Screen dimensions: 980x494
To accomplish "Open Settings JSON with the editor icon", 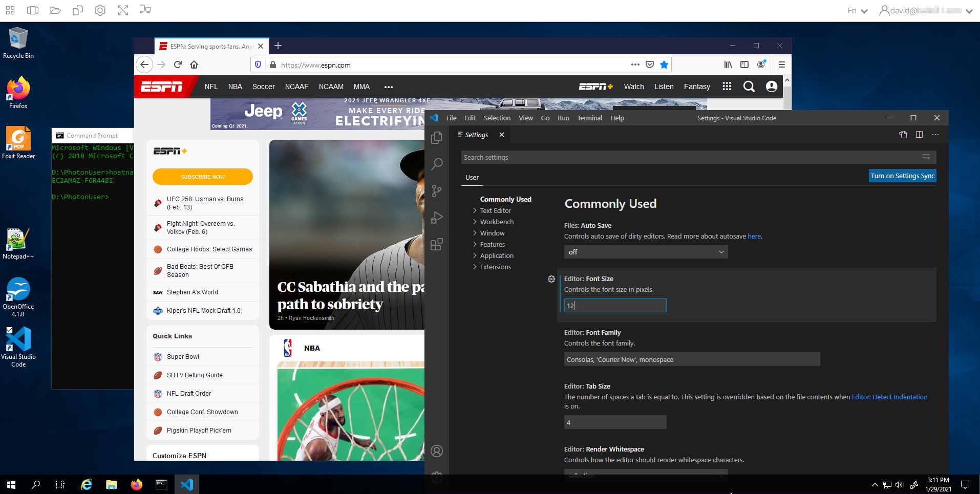I will [902, 135].
